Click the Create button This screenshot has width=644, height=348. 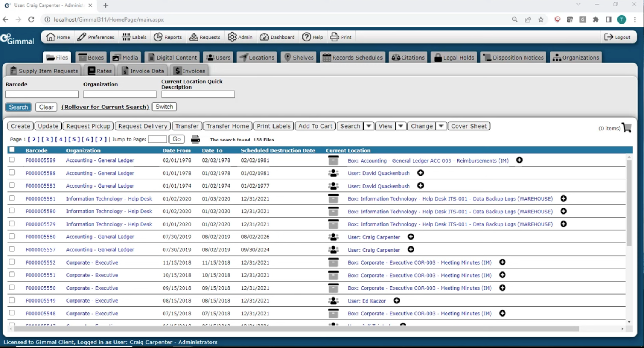tap(20, 126)
